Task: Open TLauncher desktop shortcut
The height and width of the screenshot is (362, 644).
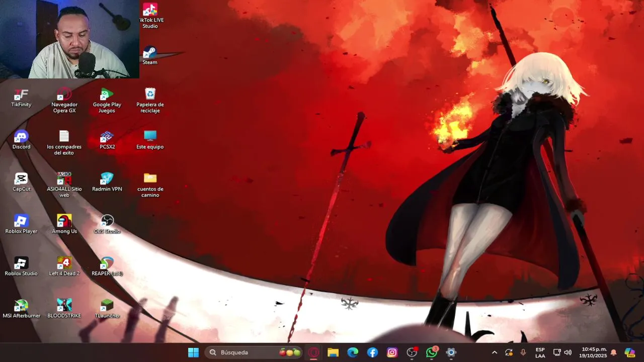Action: 107,309
